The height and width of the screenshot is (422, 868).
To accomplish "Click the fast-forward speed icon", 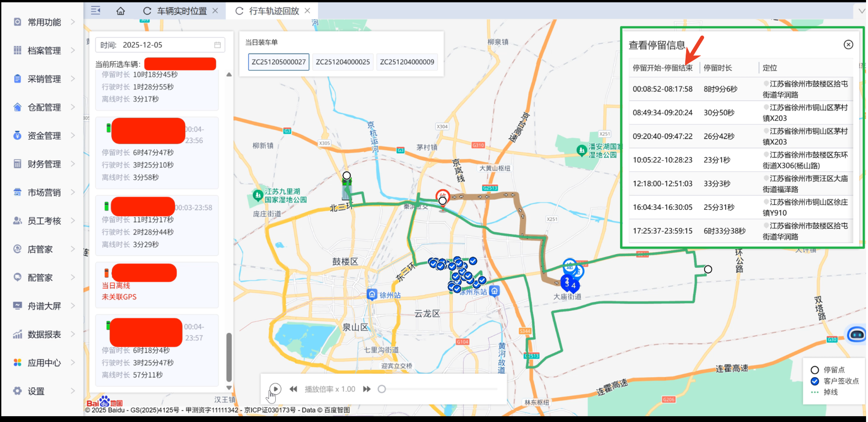I will (x=367, y=389).
